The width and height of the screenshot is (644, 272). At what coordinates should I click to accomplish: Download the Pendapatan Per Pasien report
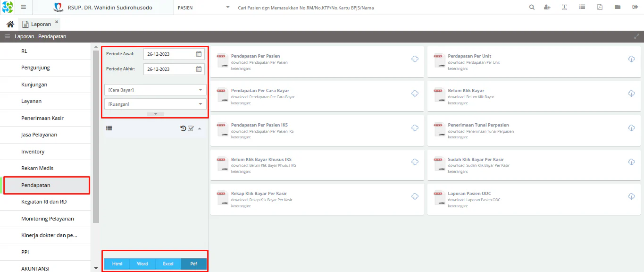(415, 59)
